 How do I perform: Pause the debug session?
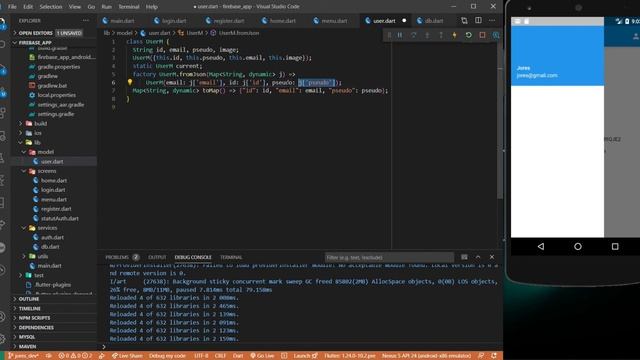coord(400,35)
